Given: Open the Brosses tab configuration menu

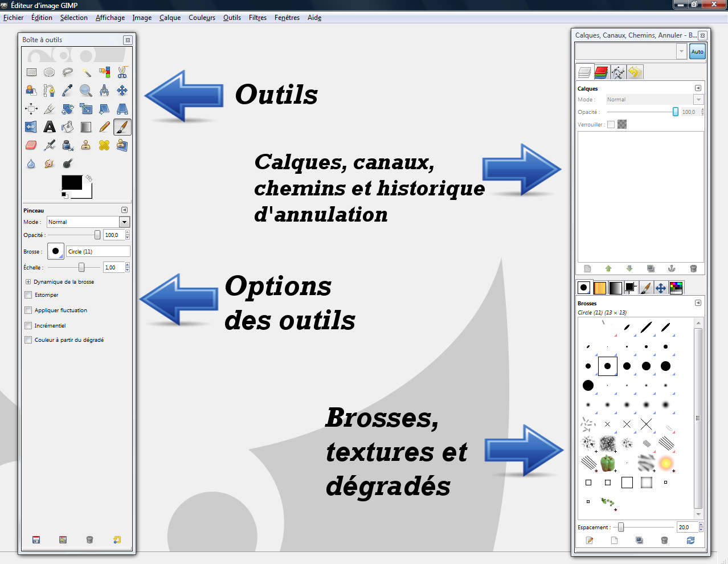Looking at the screenshot, I should [698, 303].
